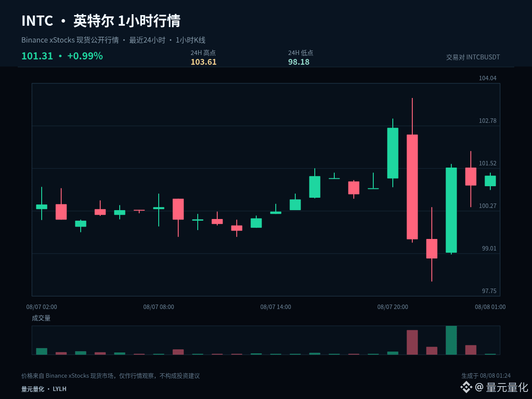Click the subtitle 'Binance xStocks 现货公开行情'
This screenshot has height=399, width=532.
pyautogui.click(x=70, y=40)
